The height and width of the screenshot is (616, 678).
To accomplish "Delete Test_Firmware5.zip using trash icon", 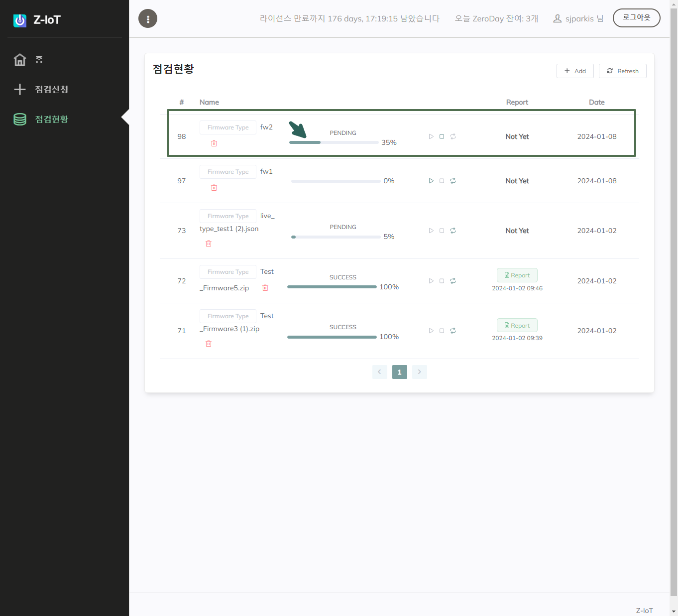I will point(265,288).
